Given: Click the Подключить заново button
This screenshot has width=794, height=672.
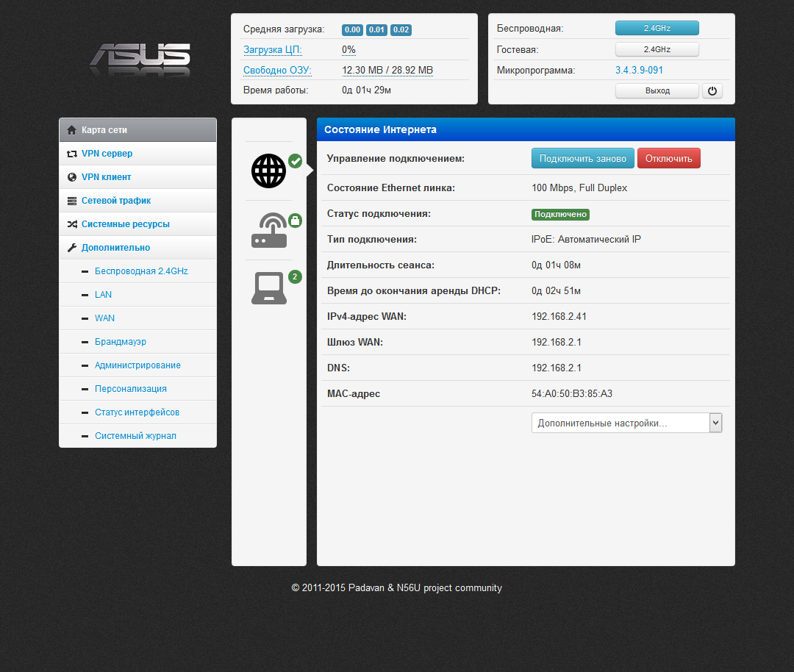Looking at the screenshot, I should 582,159.
